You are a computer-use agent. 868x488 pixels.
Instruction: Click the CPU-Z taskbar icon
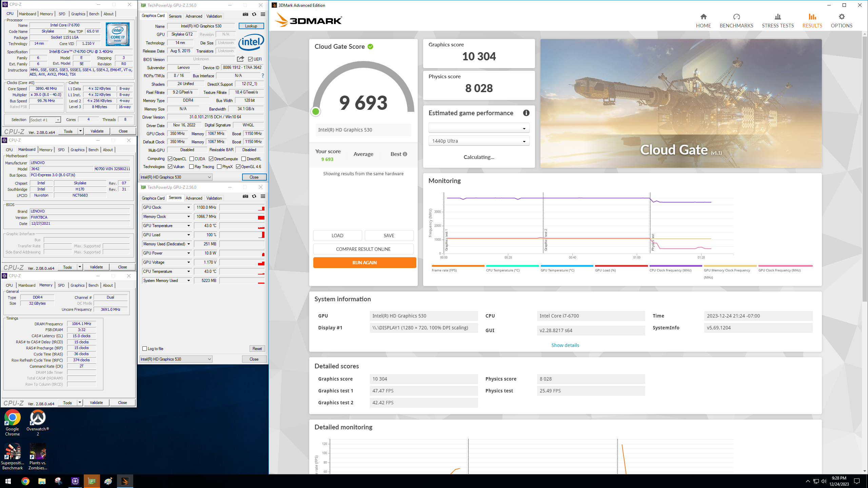[75, 481]
